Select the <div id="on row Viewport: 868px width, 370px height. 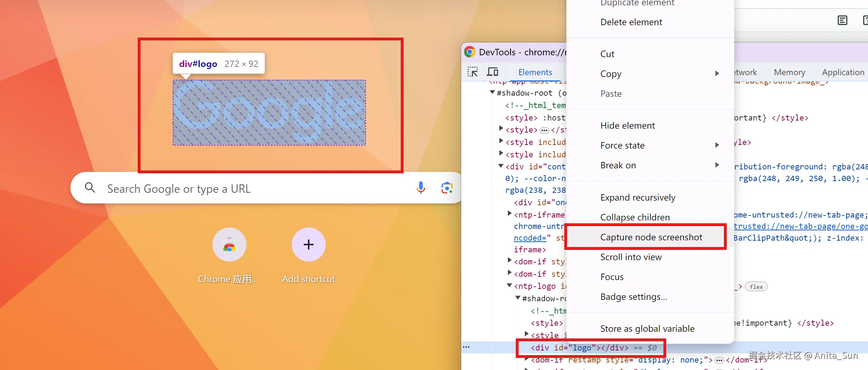tap(540, 202)
